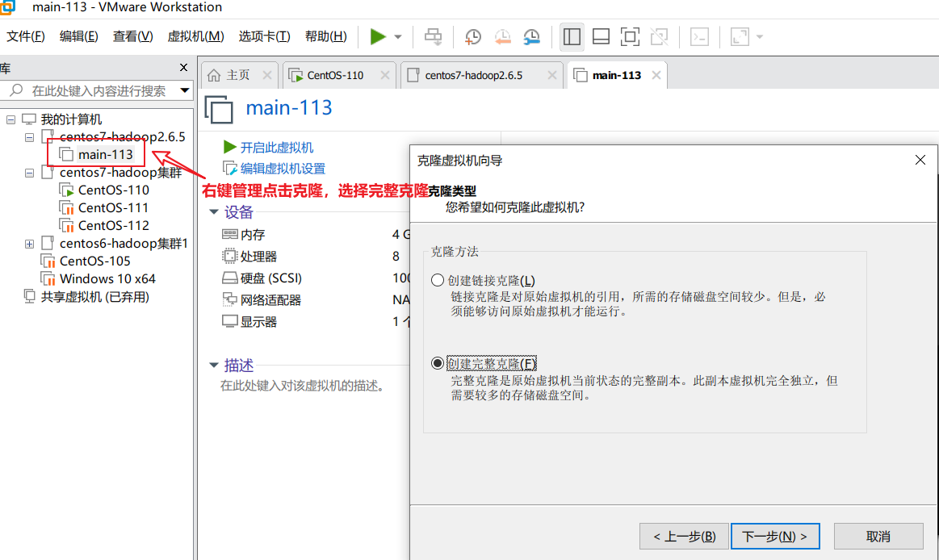Close the 克隆虚拟机向导 dialog
This screenshot has width=939, height=560.
tap(920, 160)
